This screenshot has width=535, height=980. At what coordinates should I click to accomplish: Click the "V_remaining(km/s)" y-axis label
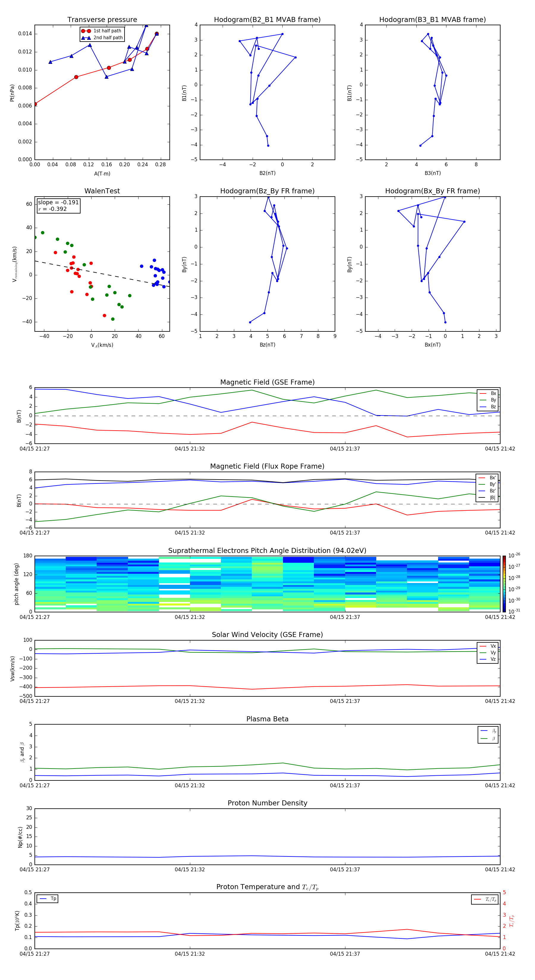pyautogui.click(x=15, y=264)
